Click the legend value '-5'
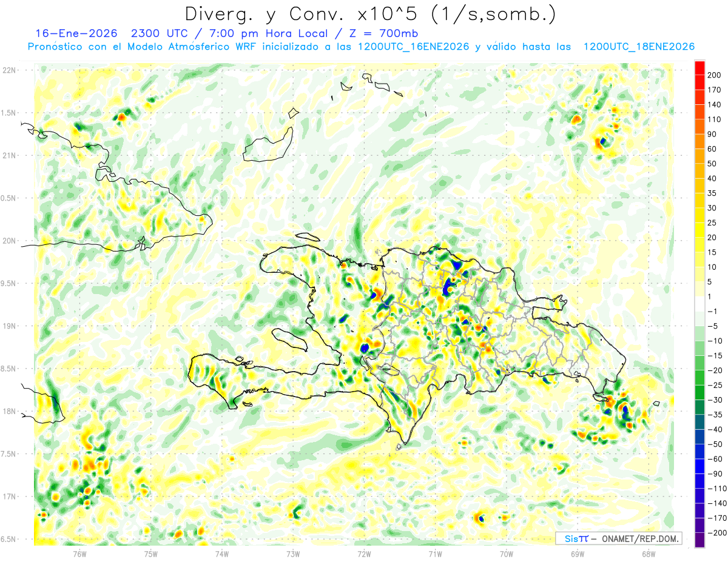The height and width of the screenshot is (562, 728). (x=712, y=326)
